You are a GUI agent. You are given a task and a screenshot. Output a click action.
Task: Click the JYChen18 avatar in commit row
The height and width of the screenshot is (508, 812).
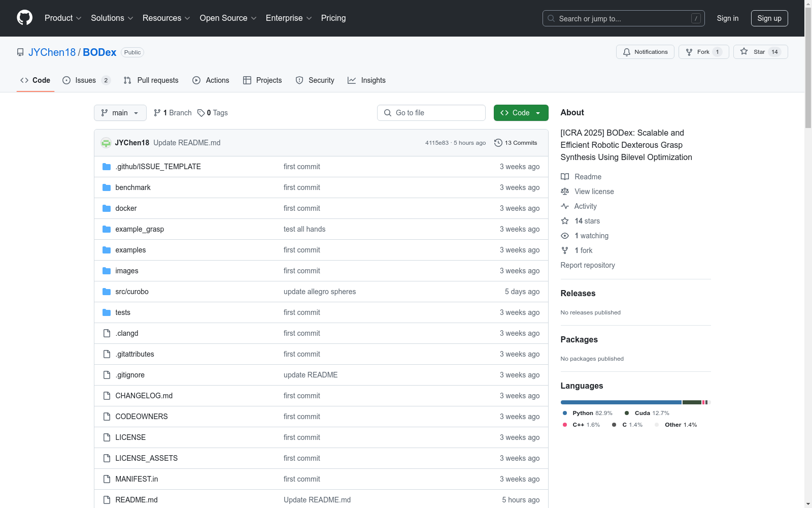tap(106, 143)
